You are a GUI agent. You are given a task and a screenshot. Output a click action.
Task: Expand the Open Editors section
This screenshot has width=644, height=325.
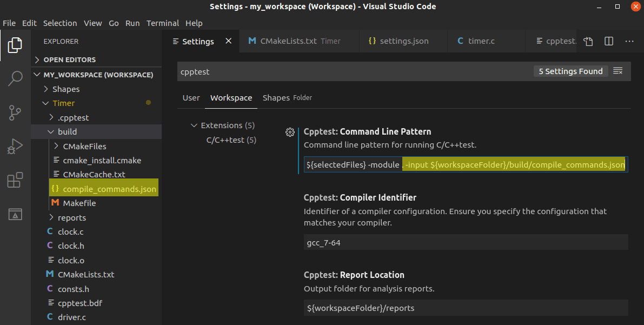(x=69, y=60)
